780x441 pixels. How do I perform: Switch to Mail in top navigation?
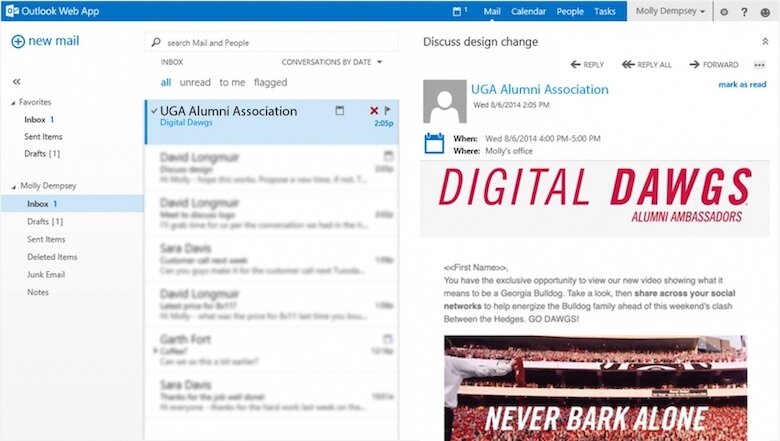coord(491,11)
